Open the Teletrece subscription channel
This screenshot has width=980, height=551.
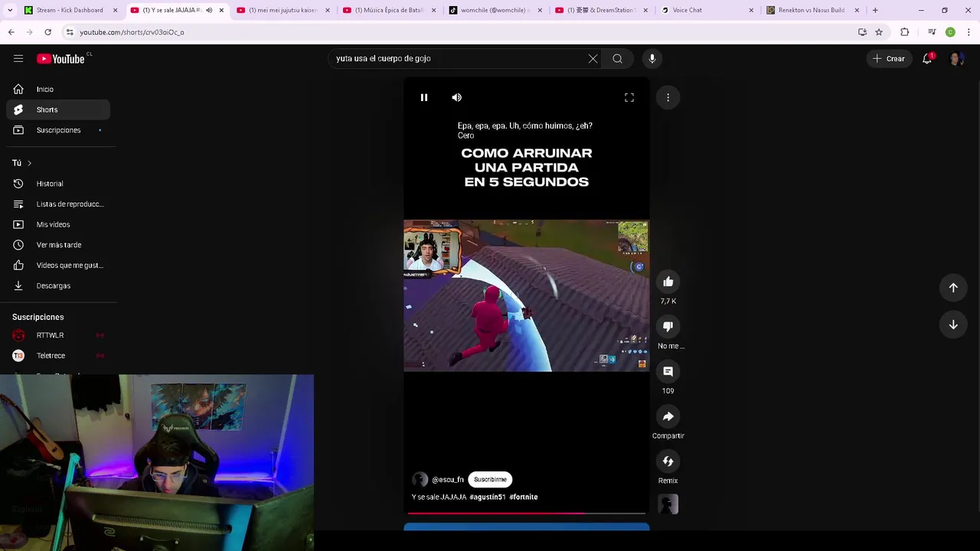[x=58, y=356]
